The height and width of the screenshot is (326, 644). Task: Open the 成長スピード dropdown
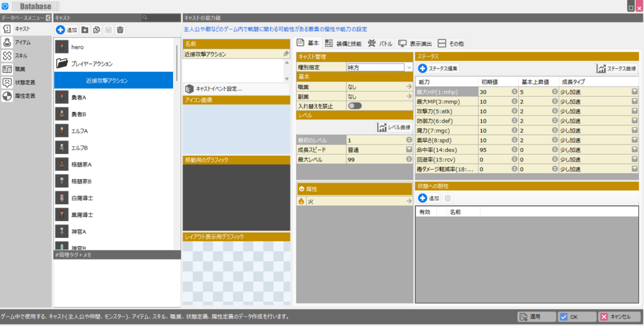tap(408, 149)
